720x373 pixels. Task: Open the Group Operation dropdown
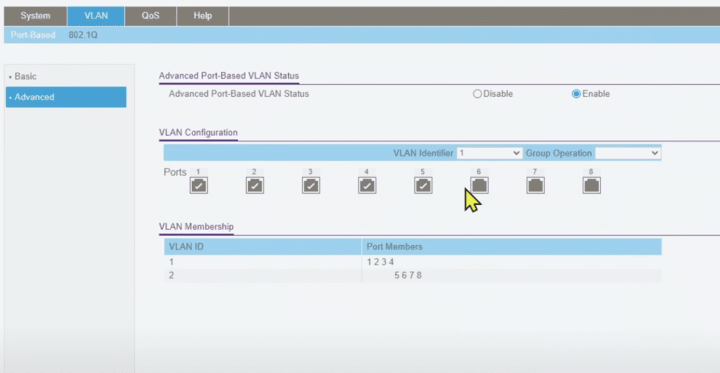[628, 153]
